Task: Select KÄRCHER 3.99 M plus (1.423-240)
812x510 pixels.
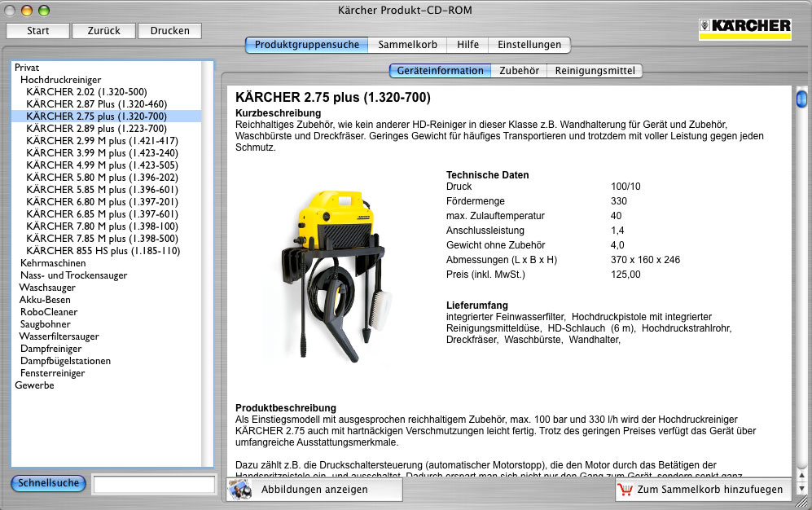Action: pos(102,152)
